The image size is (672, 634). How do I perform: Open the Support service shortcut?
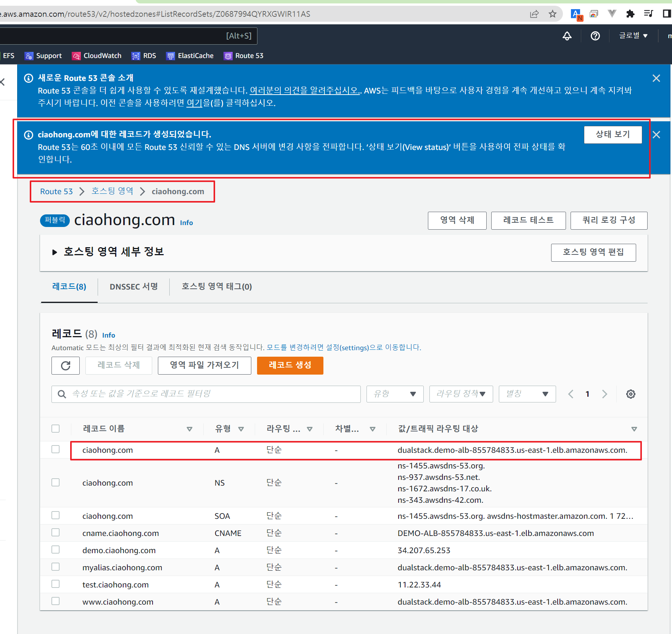click(x=43, y=56)
